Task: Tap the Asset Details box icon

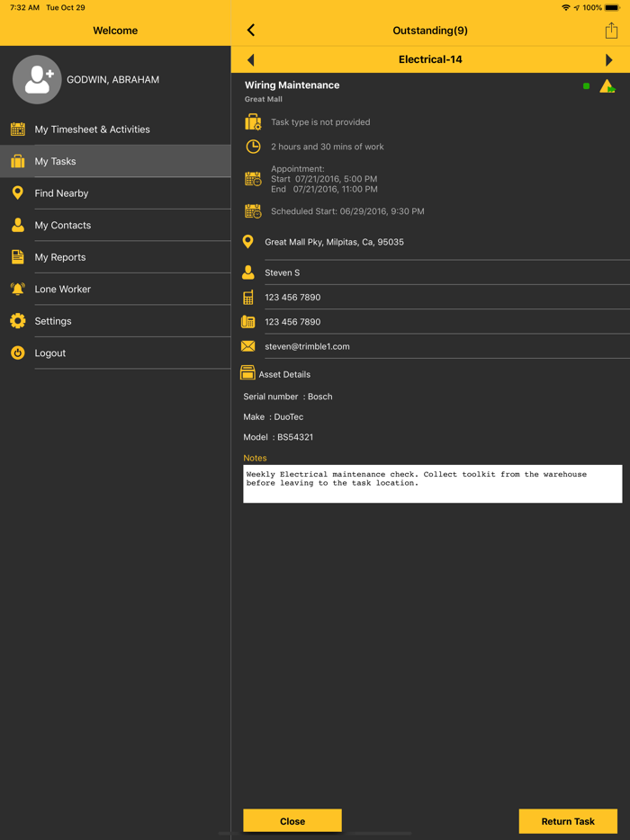Action: pos(247,373)
